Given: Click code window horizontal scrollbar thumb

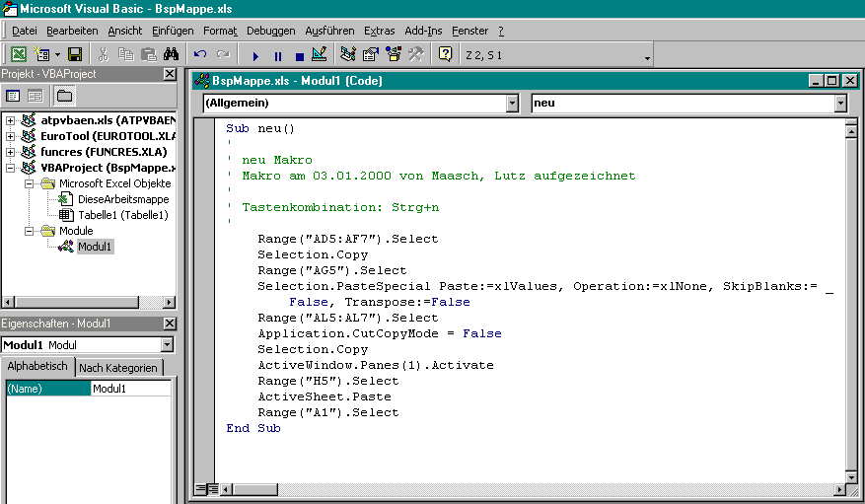Looking at the screenshot, I should (x=254, y=489).
